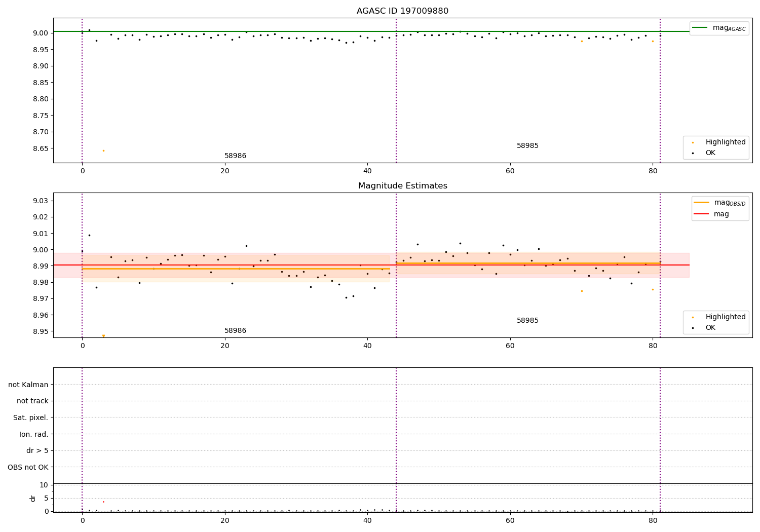Click the 'Ion. rad.' axis label
This screenshot has width=760, height=532.
(x=34, y=435)
